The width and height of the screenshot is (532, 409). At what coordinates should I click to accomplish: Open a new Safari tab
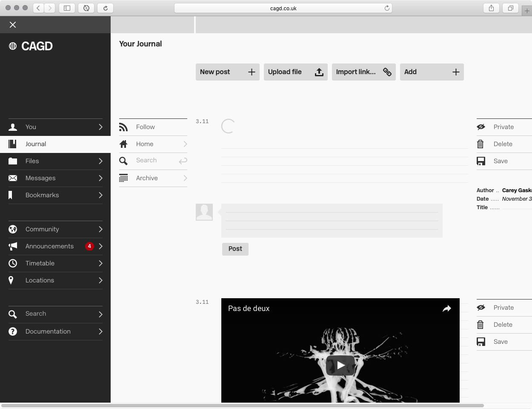(527, 11)
